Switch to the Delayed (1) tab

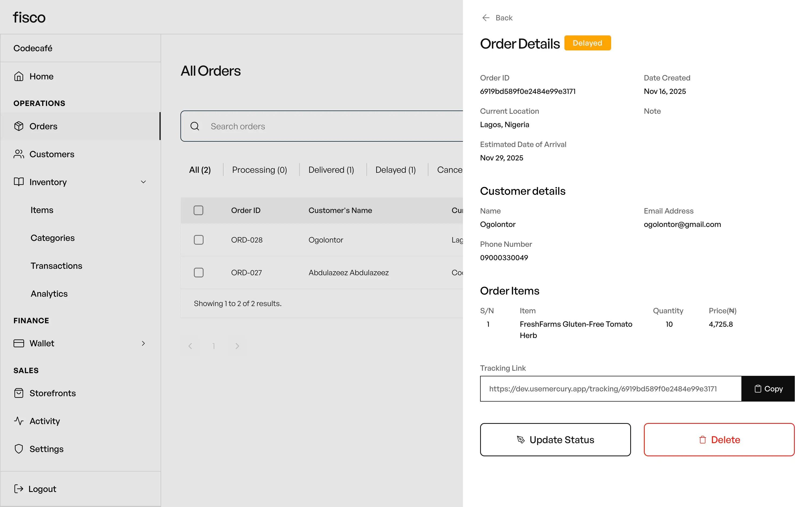(x=396, y=170)
